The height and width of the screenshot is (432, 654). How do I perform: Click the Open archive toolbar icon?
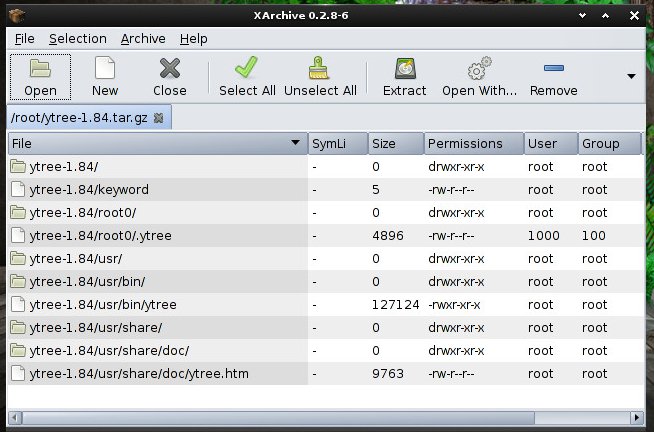pos(40,68)
